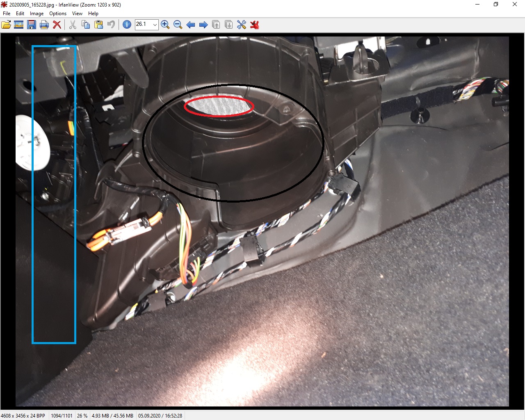Go to the previous image with the left arrow

pos(191,25)
